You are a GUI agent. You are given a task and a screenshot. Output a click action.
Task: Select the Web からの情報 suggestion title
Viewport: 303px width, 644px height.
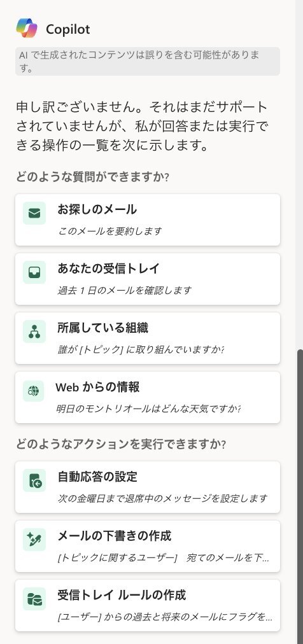tap(97, 387)
